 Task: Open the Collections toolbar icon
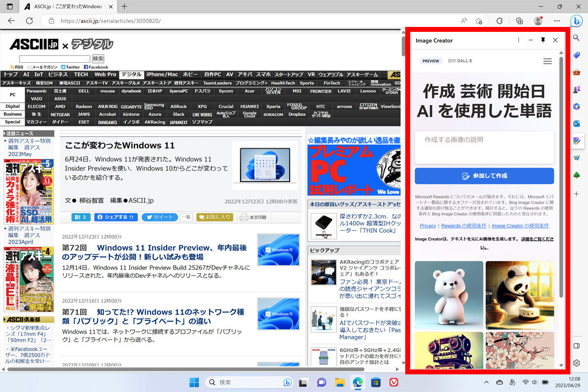click(520, 21)
